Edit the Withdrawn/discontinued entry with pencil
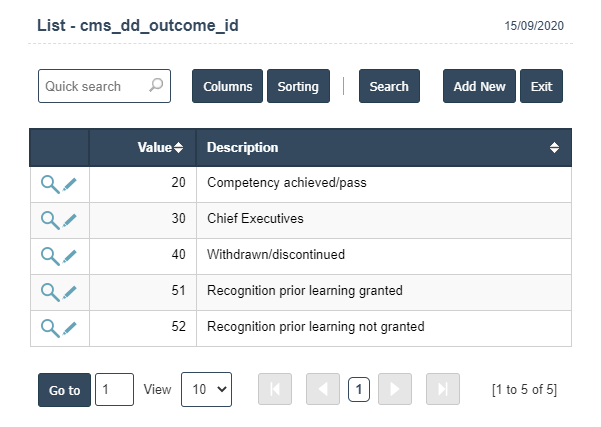Image resolution: width=601 pixels, height=427 pixels. point(70,256)
